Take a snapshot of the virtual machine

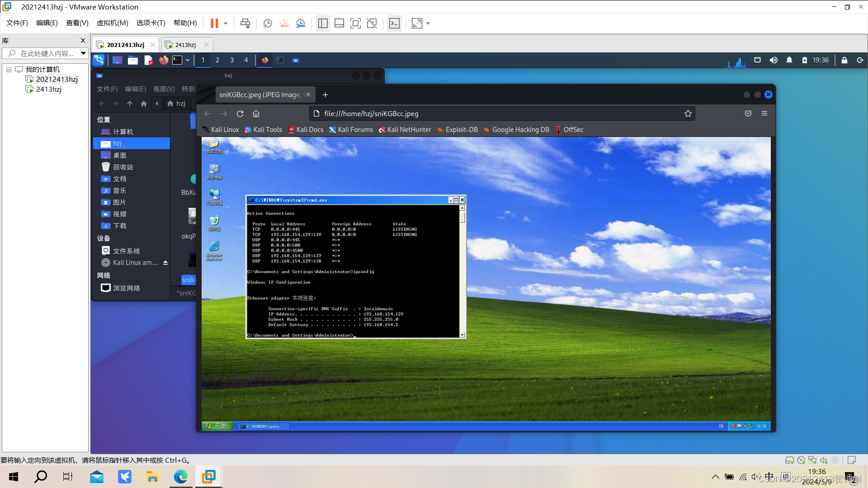pyautogui.click(x=267, y=23)
